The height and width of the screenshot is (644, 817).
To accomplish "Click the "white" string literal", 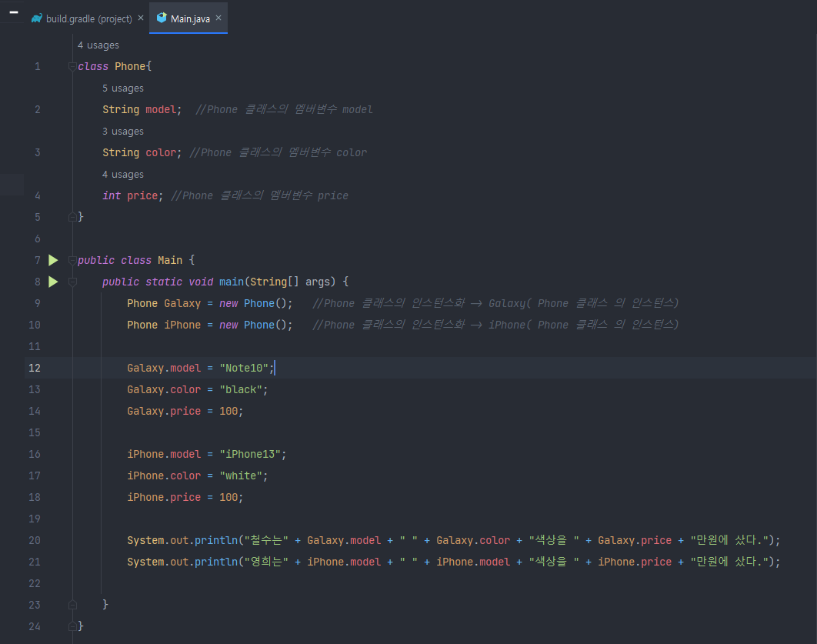I will coord(241,475).
